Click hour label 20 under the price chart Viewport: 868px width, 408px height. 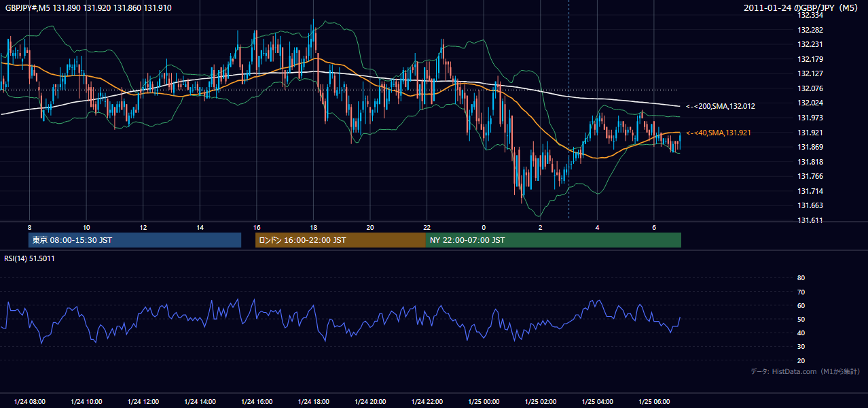coord(370,227)
